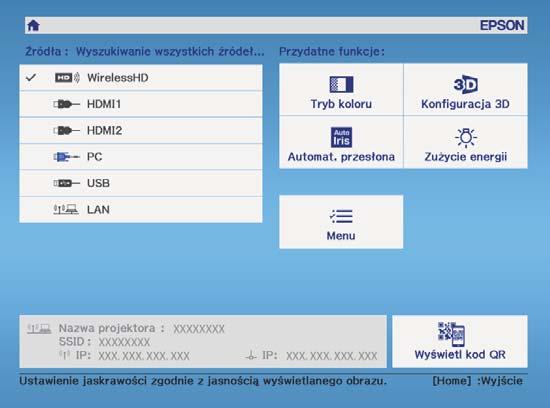Click the WirelessHD source icon
Screen dimensions: 550x408
point(67,78)
